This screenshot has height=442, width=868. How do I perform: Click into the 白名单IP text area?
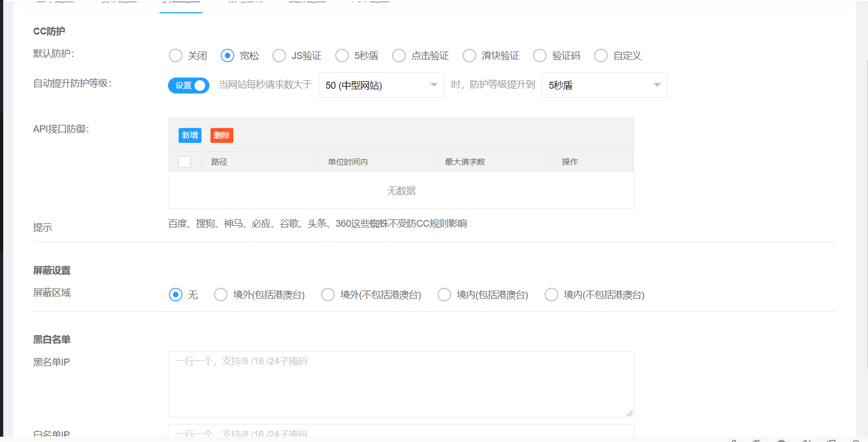pyautogui.click(x=401, y=431)
